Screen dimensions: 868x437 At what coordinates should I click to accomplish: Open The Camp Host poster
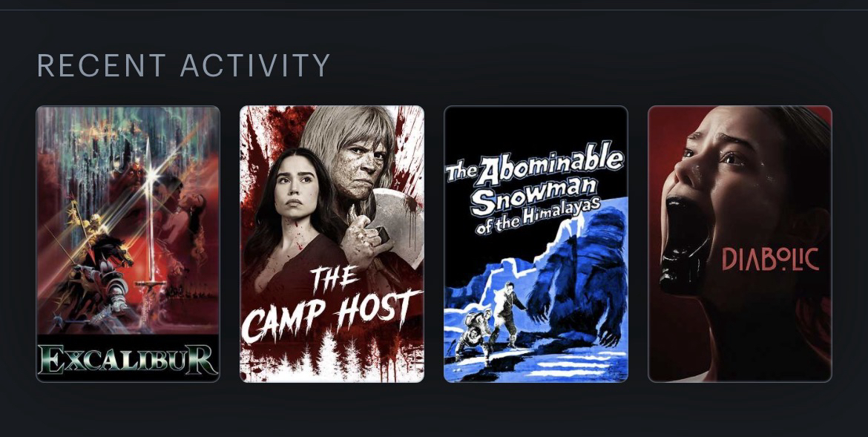click(332, 243)
